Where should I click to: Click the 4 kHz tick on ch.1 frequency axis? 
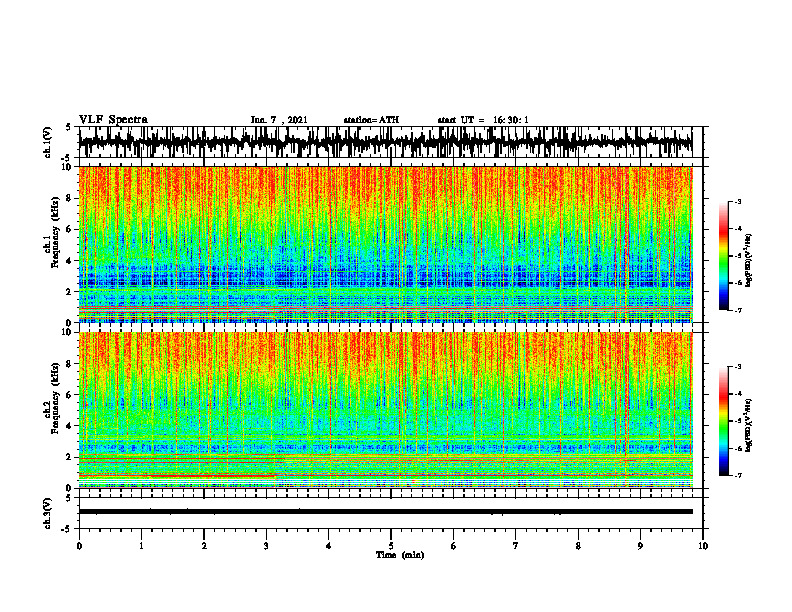click(x=69, y=261)
